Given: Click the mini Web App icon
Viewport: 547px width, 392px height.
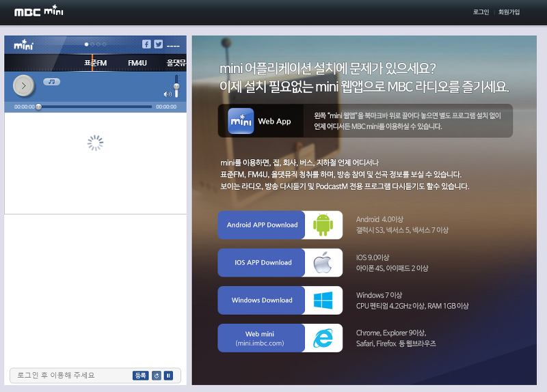Looking at the screenshot, I should [241, 121].
